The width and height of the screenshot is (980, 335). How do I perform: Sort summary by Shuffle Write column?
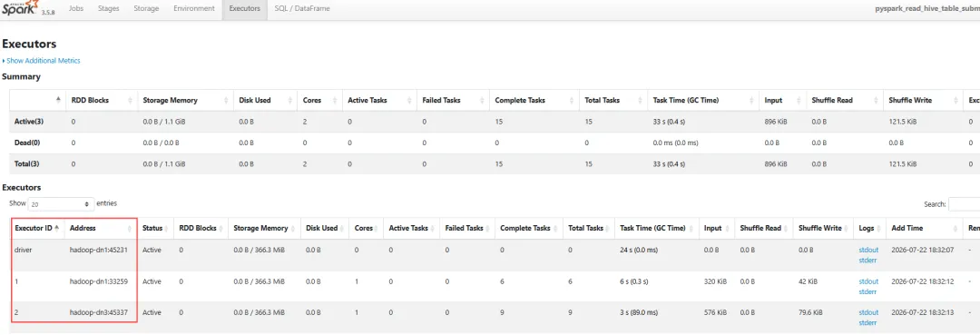(x=923, y=100)
